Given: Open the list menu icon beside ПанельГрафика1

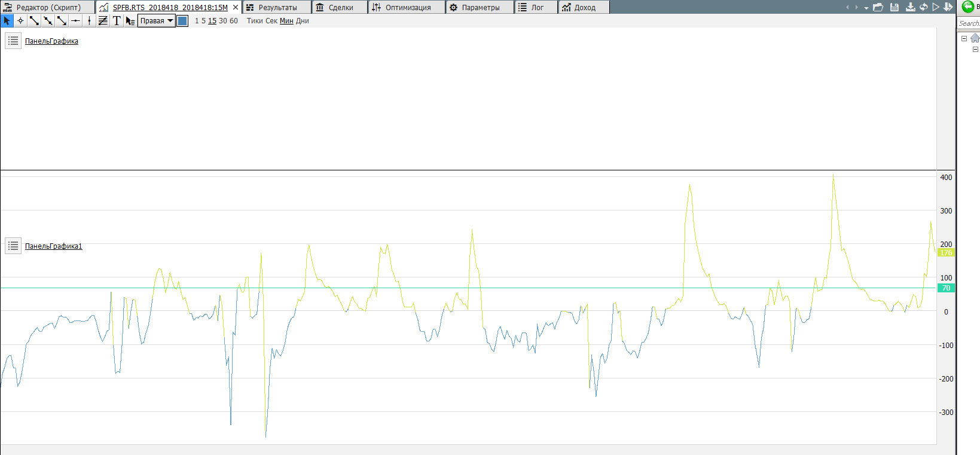Looking at the screenshot, I should 13,246.
